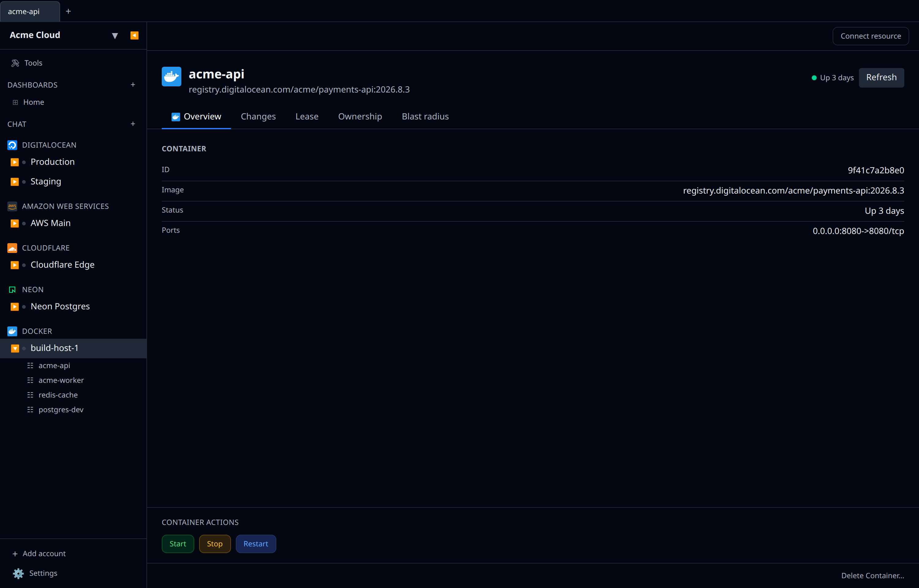Screen dimensions: 919x588
Task: Click the Home dashboard grid icon
Action: tap(15, 102)
